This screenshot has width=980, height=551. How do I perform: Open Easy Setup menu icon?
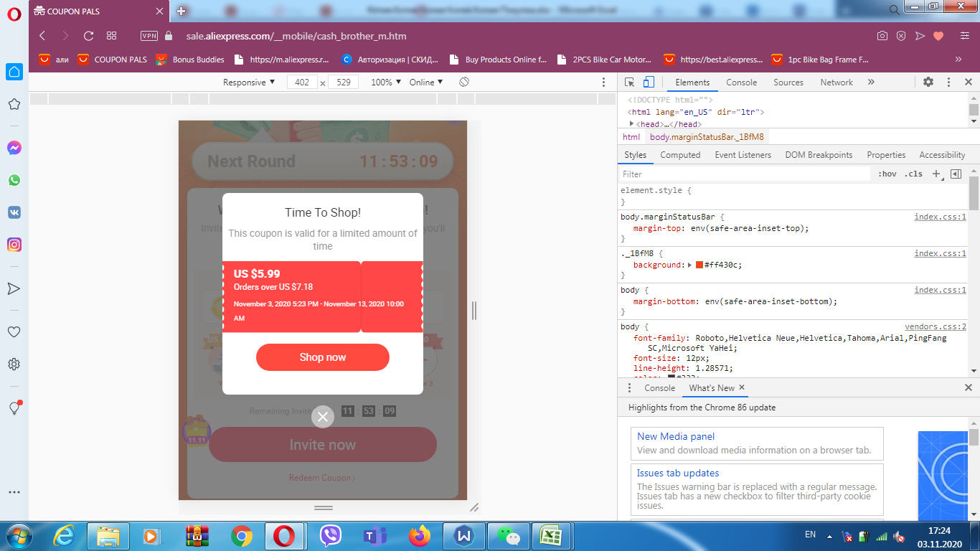point(964,36)
